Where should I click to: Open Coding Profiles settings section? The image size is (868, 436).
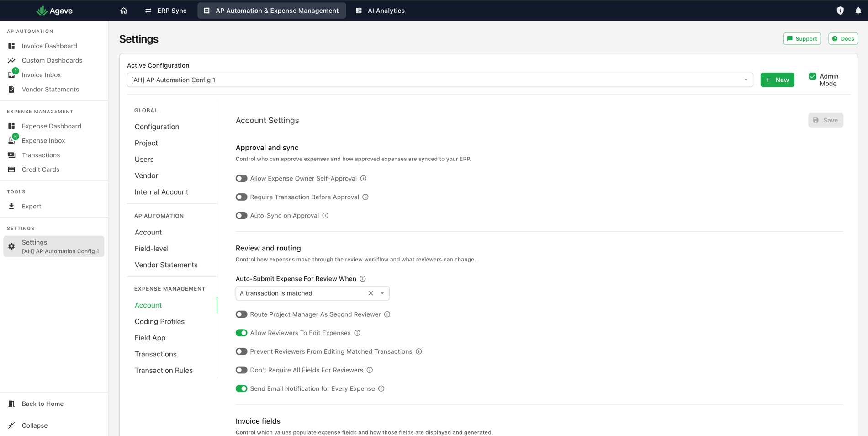[x=159, y=321]
